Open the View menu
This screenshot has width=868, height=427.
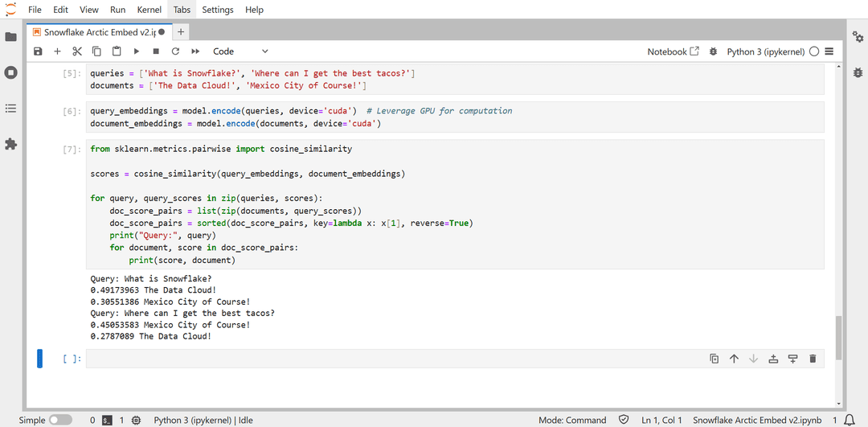(x=89, y=10)
